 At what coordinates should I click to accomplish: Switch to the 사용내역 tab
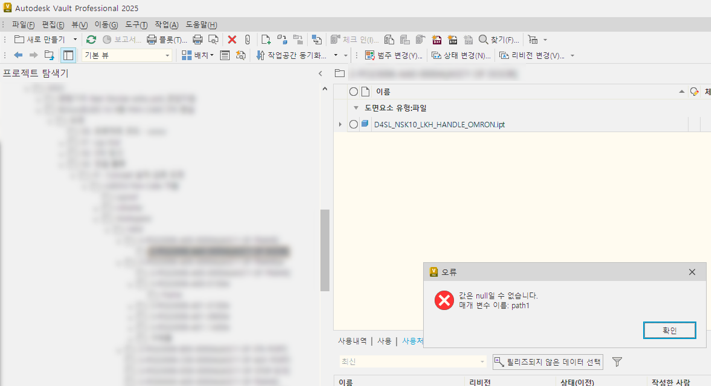click(352, 341)
